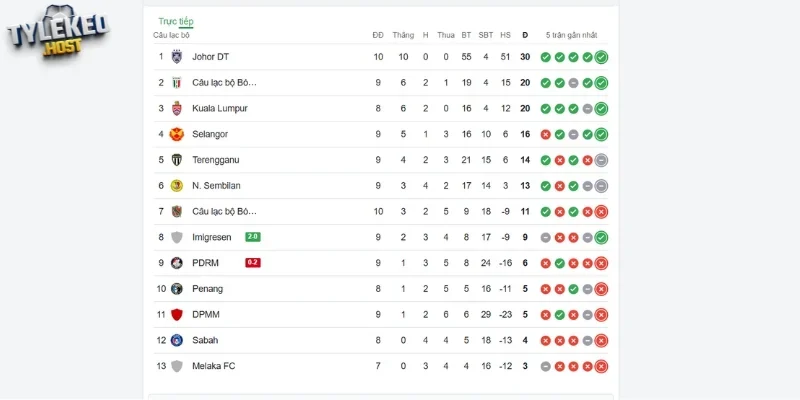The image size is (800, 400).
Task: Click the N. Sembilan team crest
Action: point(177,186)
